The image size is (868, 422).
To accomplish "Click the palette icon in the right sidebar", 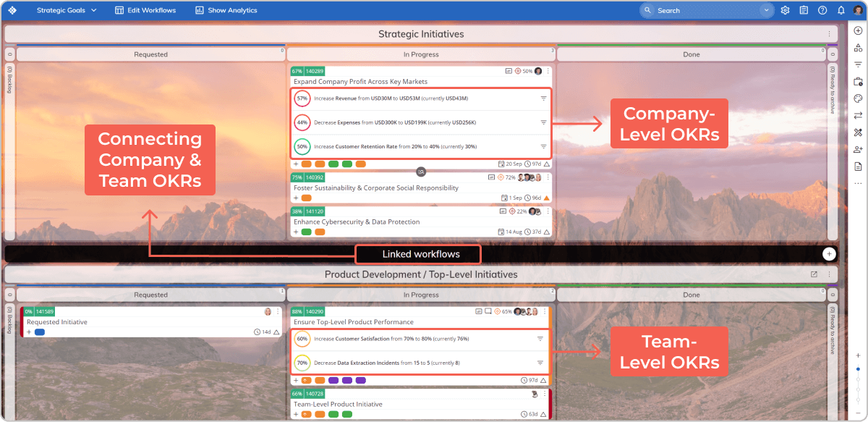I will click(x=858, y=98).
